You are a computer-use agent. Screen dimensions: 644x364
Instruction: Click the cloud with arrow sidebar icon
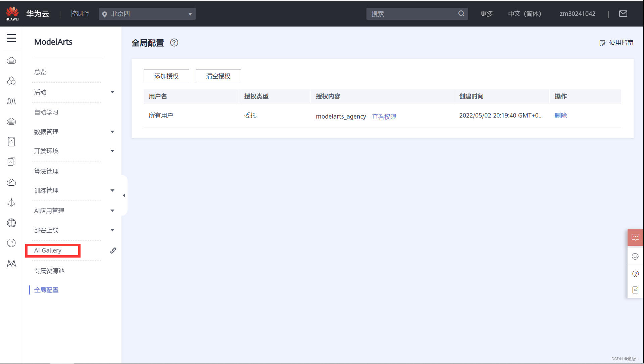(x=11, y=182)
